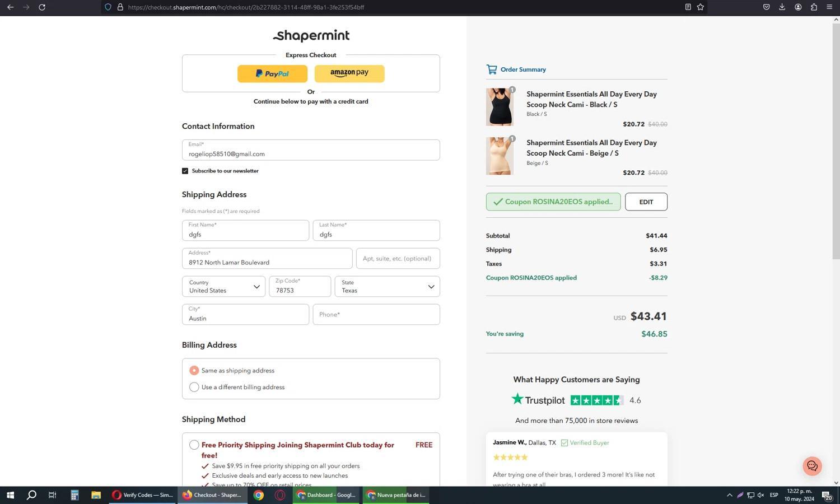Click EDIT next to applied coupon
The width and height of the screenshot is (840, 504).
coord(646,202)
